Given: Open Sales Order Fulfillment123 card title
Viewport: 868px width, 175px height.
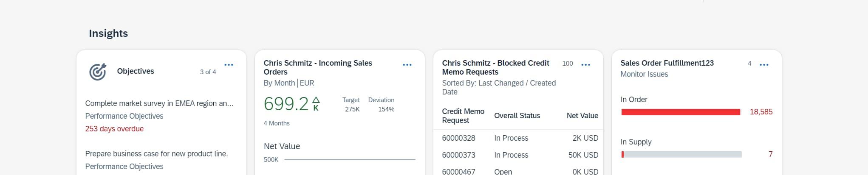Looking at the screenshot, I should [667, 63].
